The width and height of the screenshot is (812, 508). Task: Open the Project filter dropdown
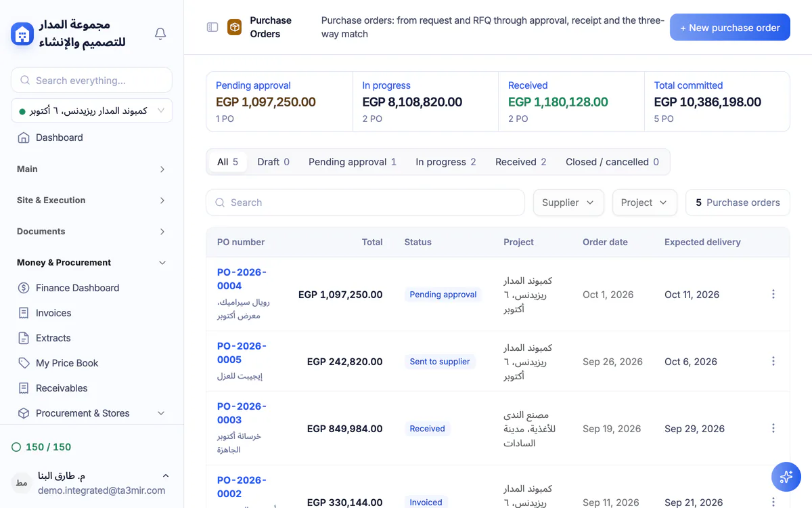644,203
